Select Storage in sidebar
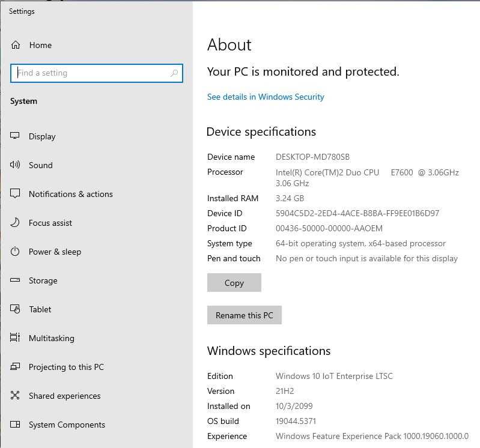 [43, 280]
